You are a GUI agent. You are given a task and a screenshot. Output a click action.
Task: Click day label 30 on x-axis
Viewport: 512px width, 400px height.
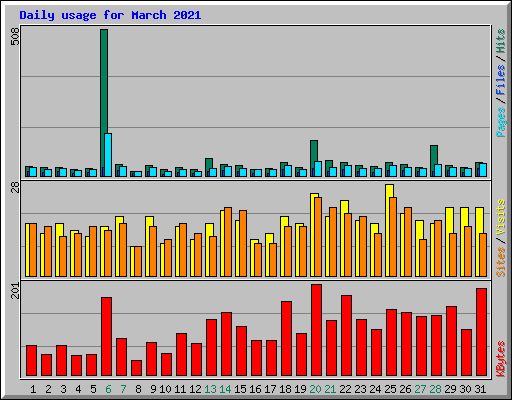tap(465, 389)
